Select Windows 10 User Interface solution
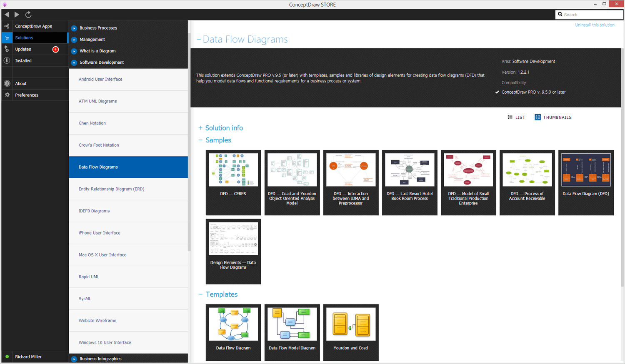The width and height of the screenshot is (625, 364). tap(128, 343)
